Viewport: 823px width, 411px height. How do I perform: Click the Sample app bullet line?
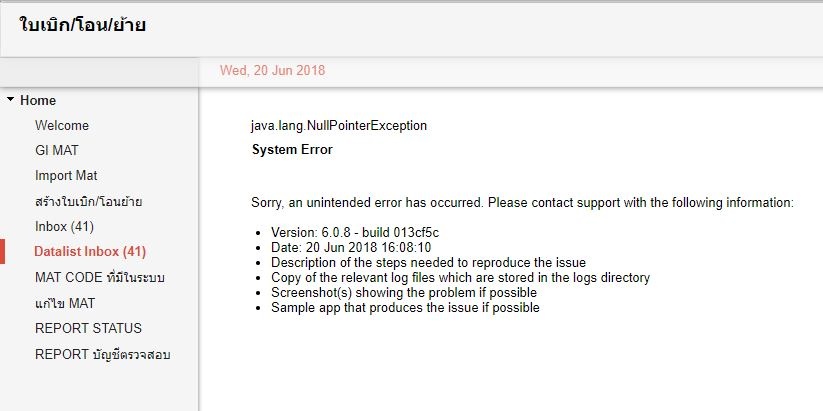coord(405,308)
